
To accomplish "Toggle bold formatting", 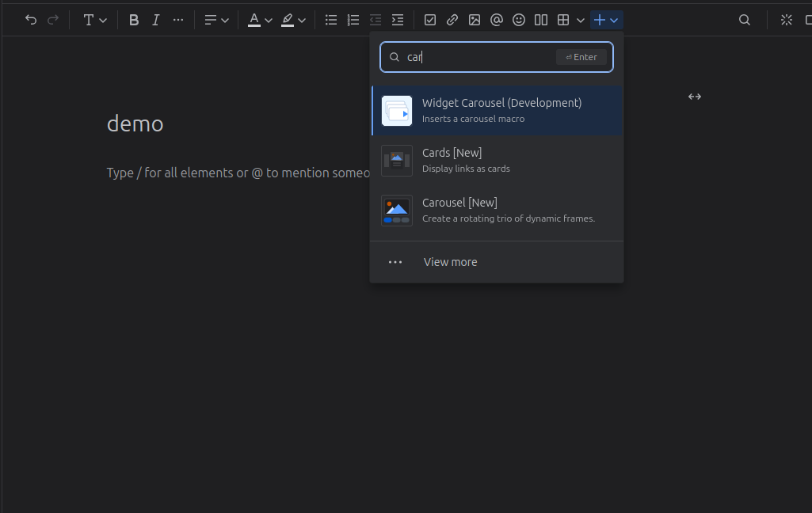I will point(134,21).
